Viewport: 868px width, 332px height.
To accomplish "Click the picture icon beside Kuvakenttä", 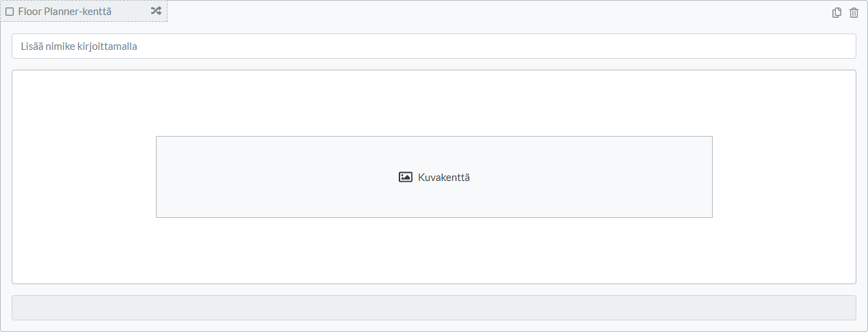I will (406, 177).
